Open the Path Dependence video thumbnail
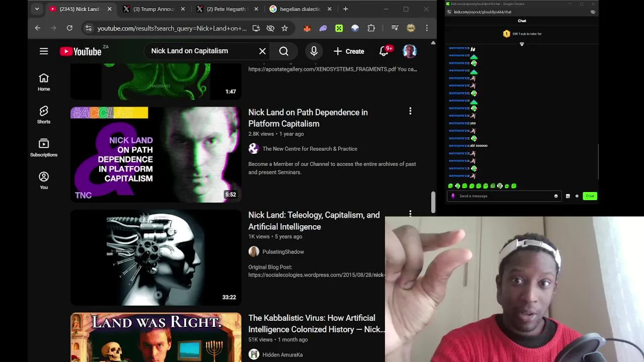 point(156,154)
